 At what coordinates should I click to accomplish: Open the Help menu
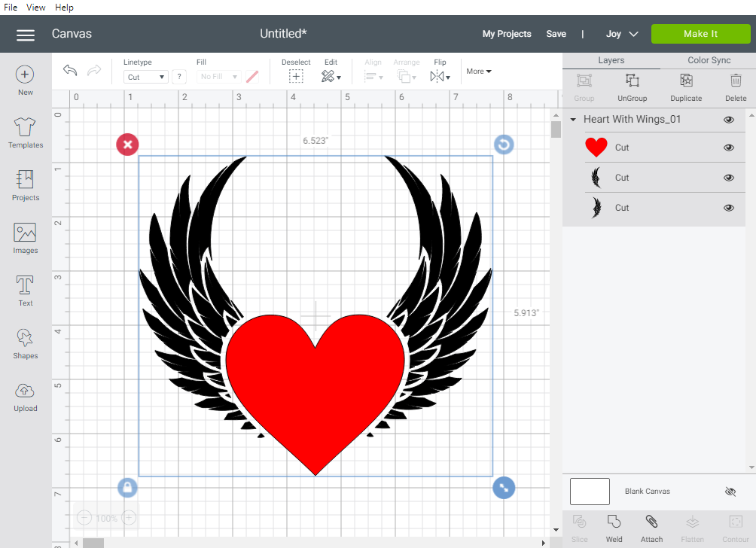tap(64, 8)
